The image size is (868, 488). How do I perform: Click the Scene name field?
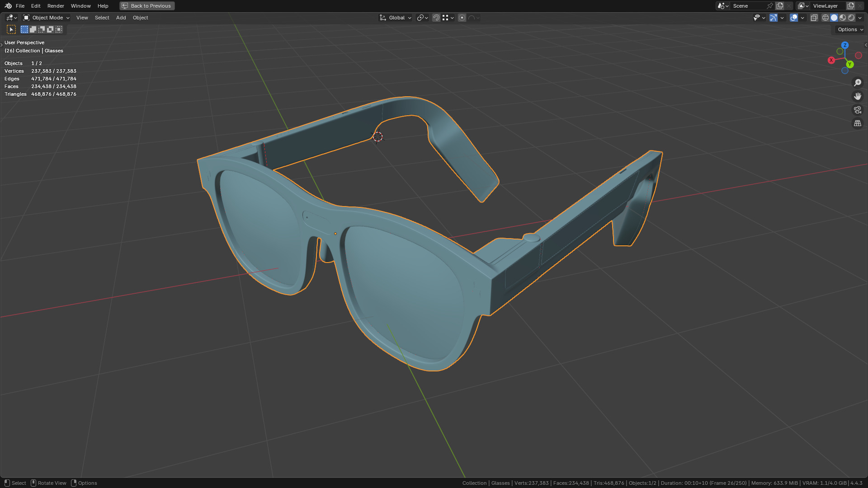tap(748, 6)
